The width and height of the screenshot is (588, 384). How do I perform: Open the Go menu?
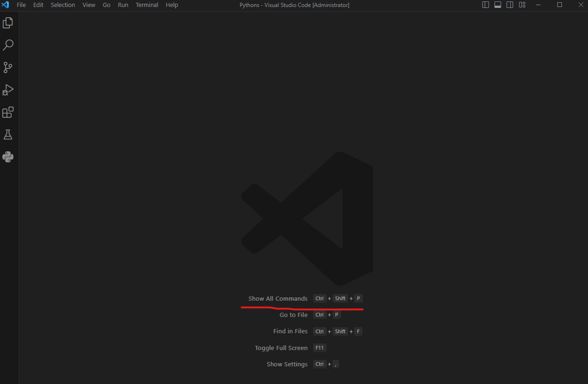(x=107, y=5)
